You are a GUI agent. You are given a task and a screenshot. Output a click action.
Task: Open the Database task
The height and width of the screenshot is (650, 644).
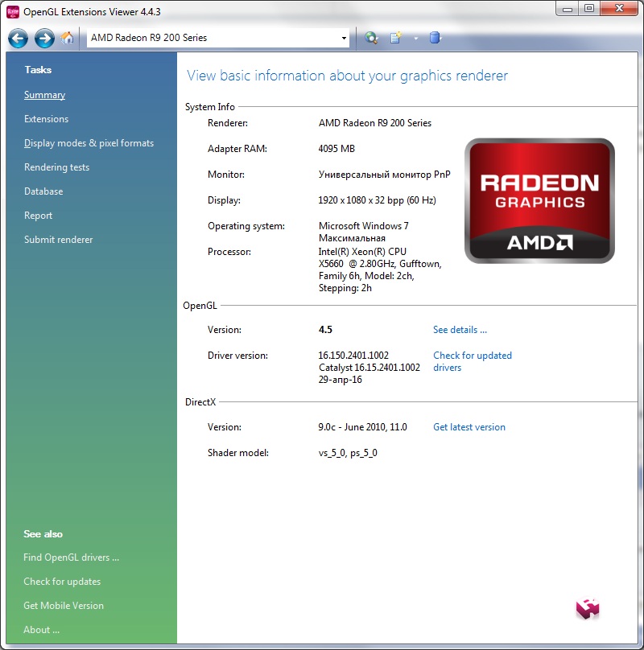43,191
